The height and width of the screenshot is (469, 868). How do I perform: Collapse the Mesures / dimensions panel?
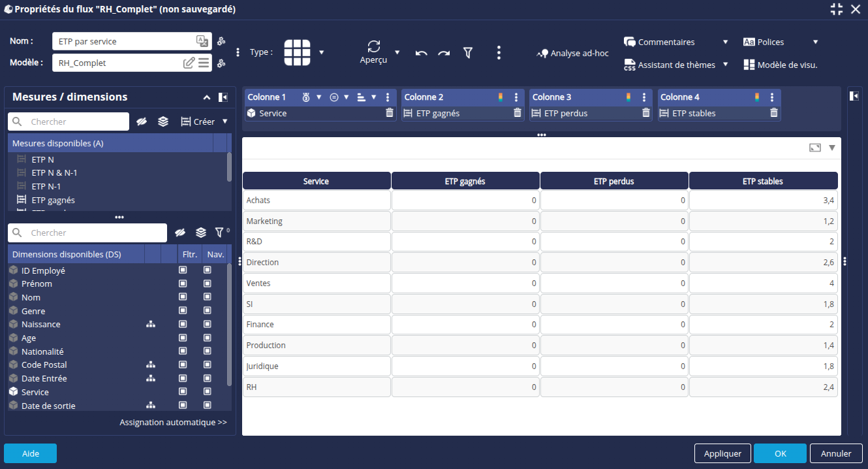[x=207, y=97]
